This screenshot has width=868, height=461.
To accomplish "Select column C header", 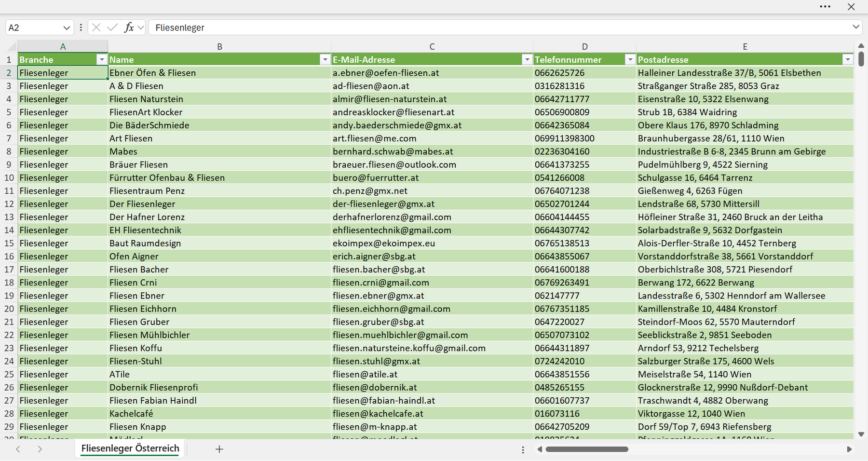I will point(432,47).
